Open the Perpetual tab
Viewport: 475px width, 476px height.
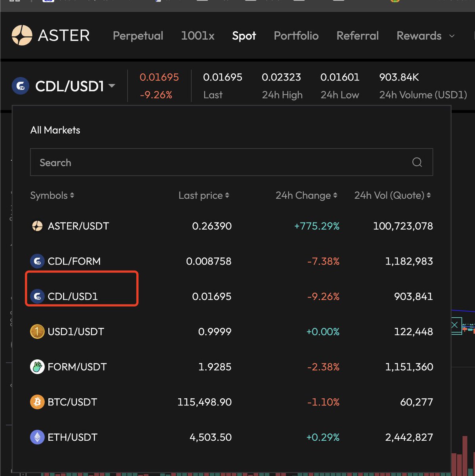point(138,36)
